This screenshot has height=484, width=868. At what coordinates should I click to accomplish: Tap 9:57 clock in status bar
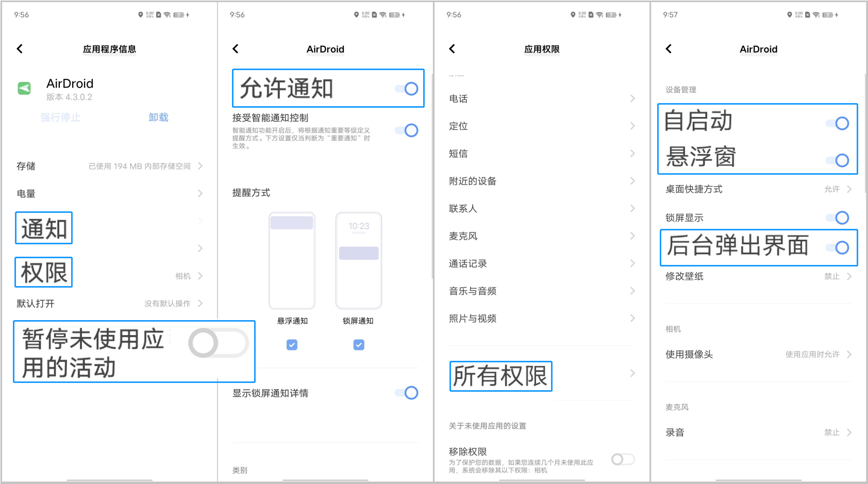coord(671,15)
